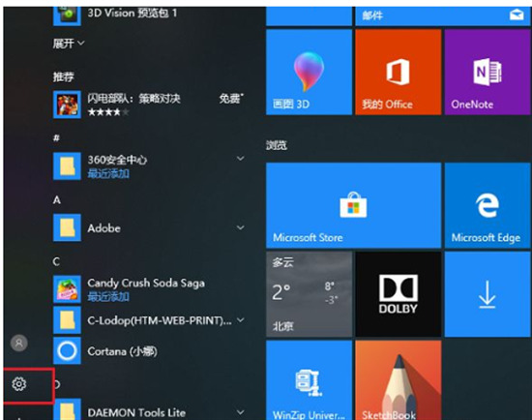Click the user account avatar icon
The image size is (532, 420).
pos(19,343)
